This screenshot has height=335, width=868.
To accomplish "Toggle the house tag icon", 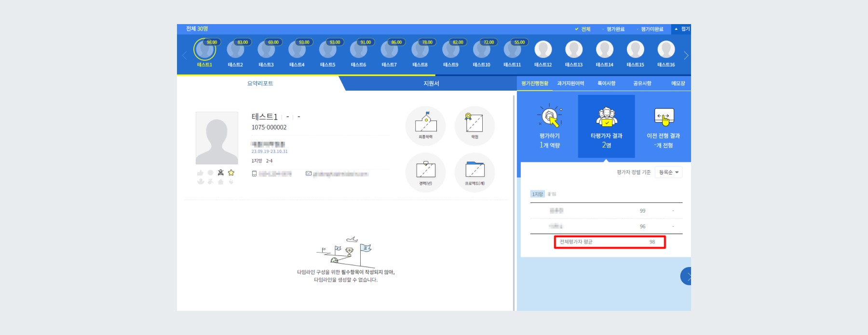I will point(220,182).
